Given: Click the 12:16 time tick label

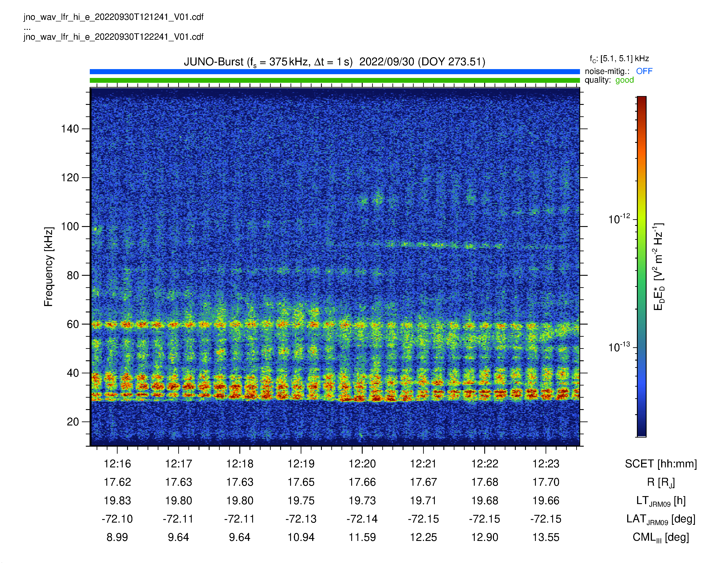Looking at the screenshot, I should 117,464.
